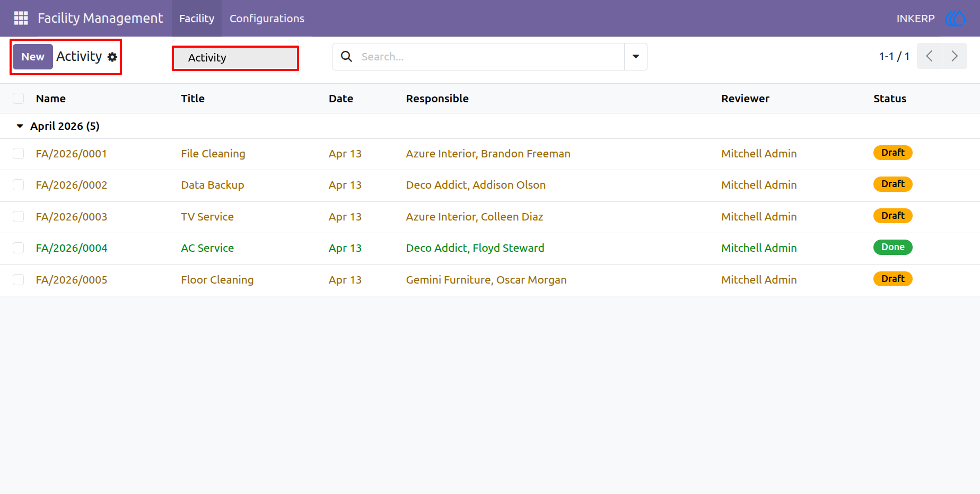Viewport: 980px width, 494px height.
Task: Open the INKERP company logo icon
Action: (955, 19)
